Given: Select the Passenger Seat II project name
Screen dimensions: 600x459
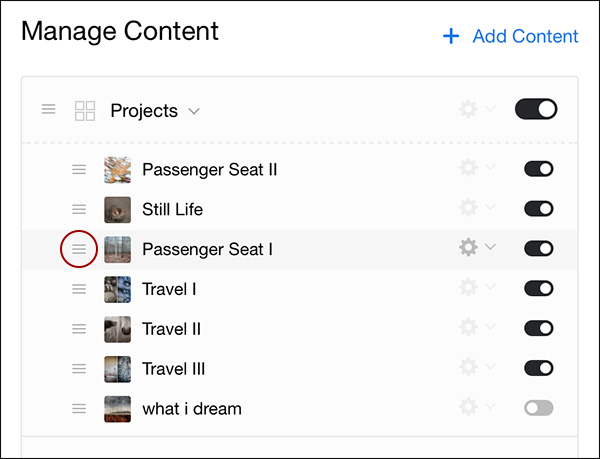Looking at the screenshot, I should 209,169.
